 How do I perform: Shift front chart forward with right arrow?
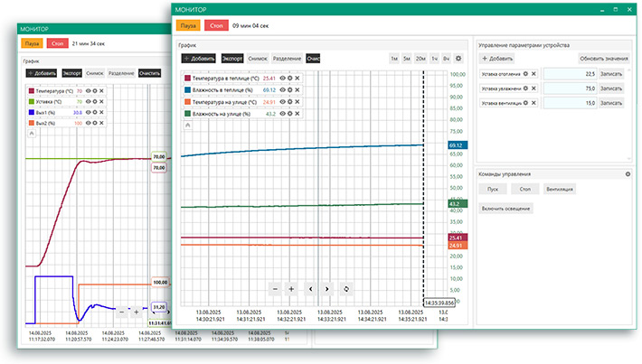click(326, 289)
